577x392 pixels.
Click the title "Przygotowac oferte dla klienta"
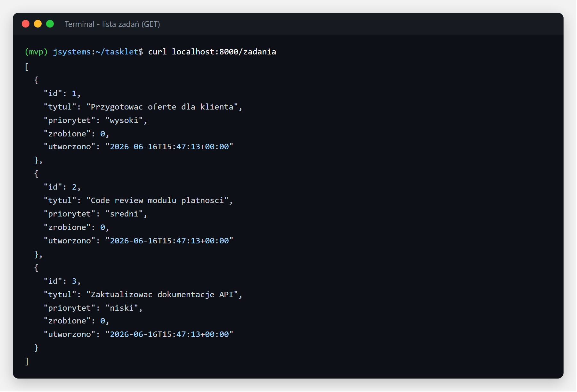coord(162,107)
